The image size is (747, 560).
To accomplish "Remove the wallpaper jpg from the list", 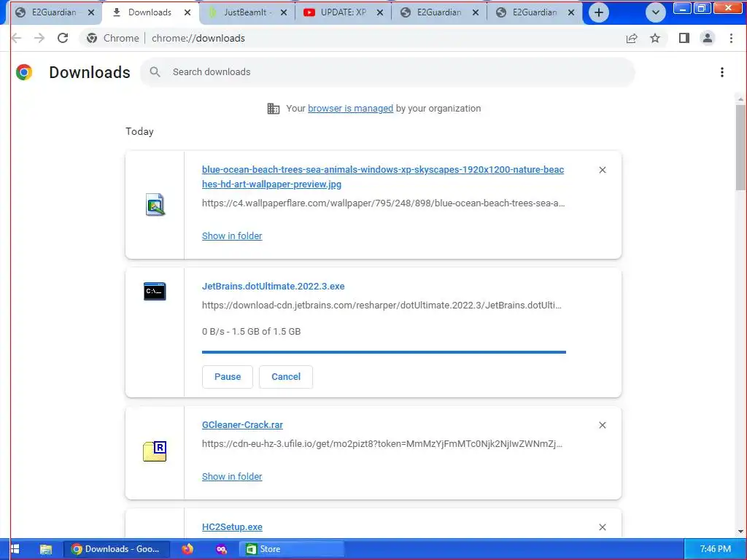I will coord(602,170).
